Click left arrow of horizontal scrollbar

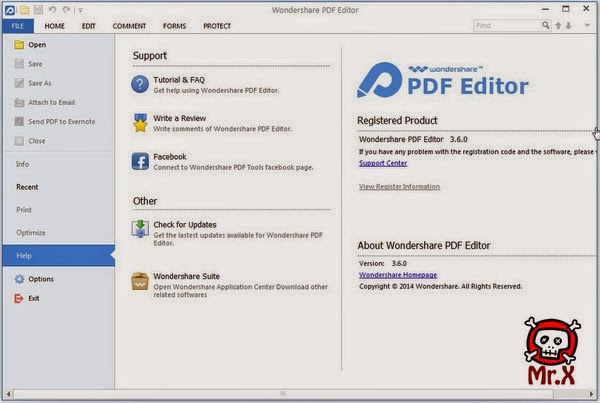click(x=8, y=393)
